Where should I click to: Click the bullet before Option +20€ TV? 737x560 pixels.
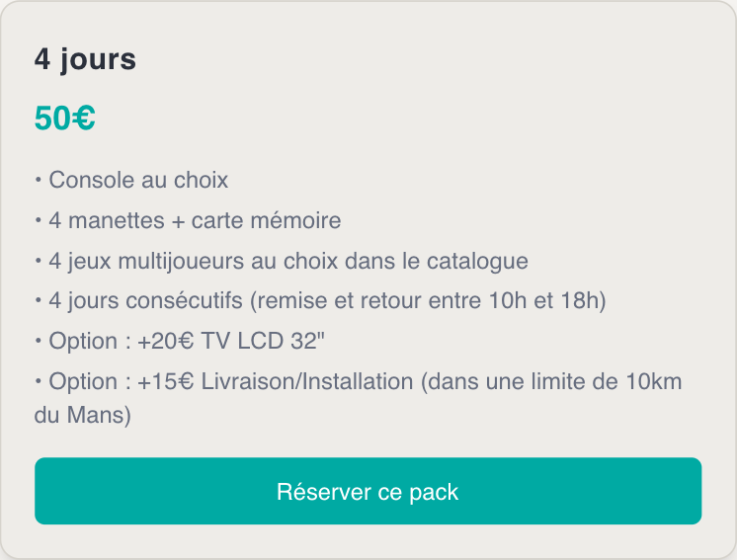click(39, 341)
